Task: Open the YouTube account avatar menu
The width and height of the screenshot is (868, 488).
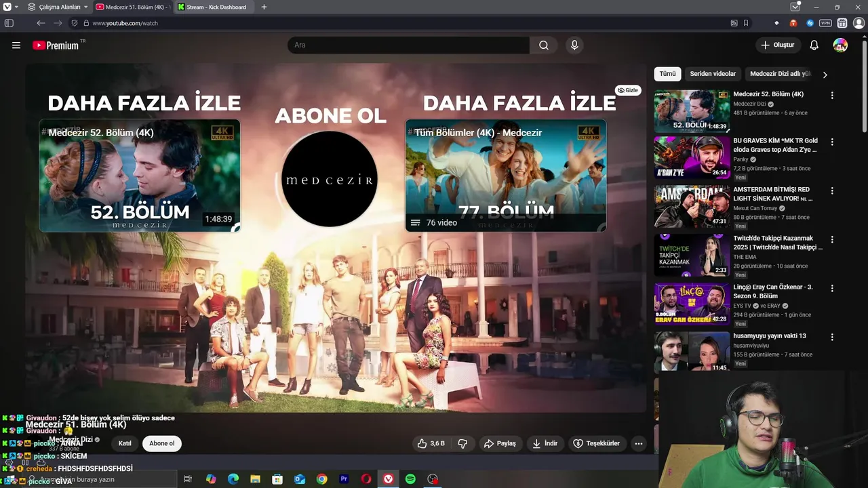Action: [x=840, y=45]
